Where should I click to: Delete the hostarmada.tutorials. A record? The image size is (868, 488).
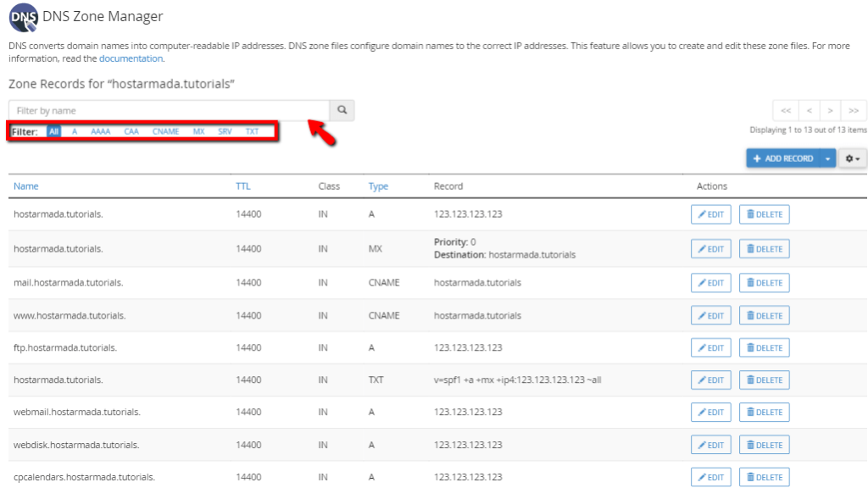[765, 214]
